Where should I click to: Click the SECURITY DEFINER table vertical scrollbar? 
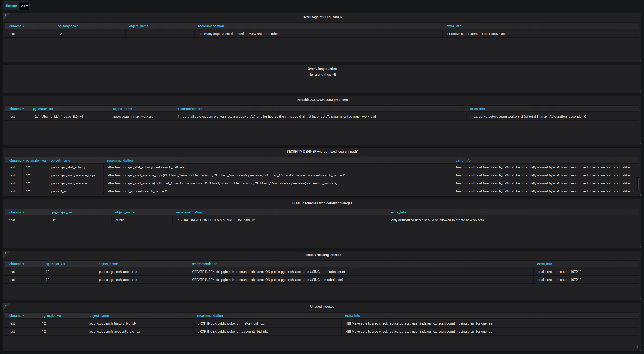[x=638, y=184]
